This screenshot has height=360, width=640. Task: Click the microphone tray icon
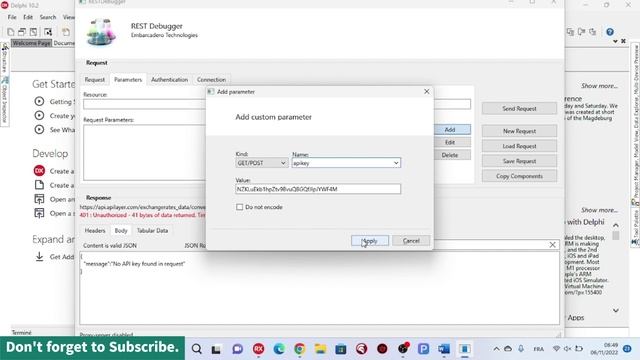click(x=521, y=349)
